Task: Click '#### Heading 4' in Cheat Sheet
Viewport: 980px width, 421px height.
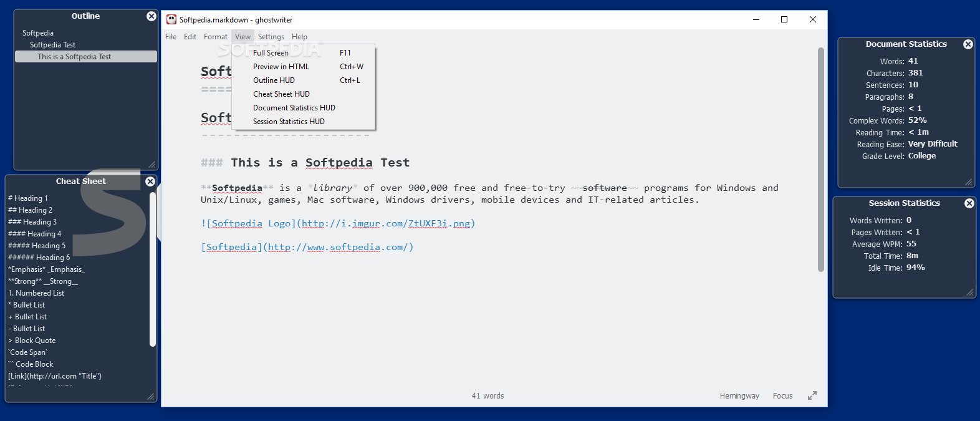Action: tap(35, 234)
